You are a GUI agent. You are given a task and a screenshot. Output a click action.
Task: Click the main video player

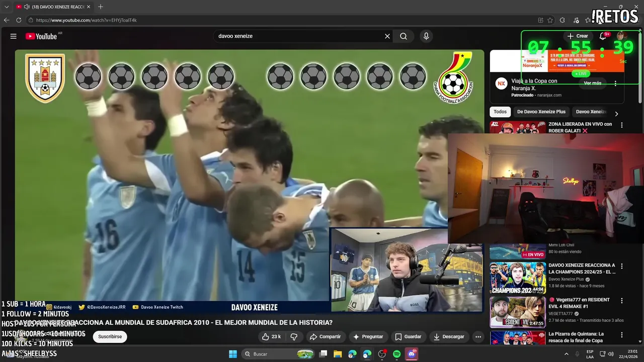pos(250,181)
